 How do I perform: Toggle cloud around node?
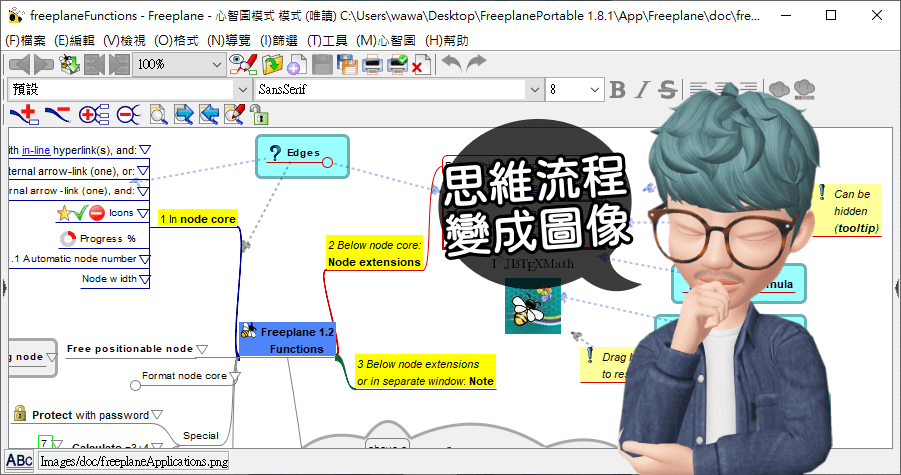[779, 89]
